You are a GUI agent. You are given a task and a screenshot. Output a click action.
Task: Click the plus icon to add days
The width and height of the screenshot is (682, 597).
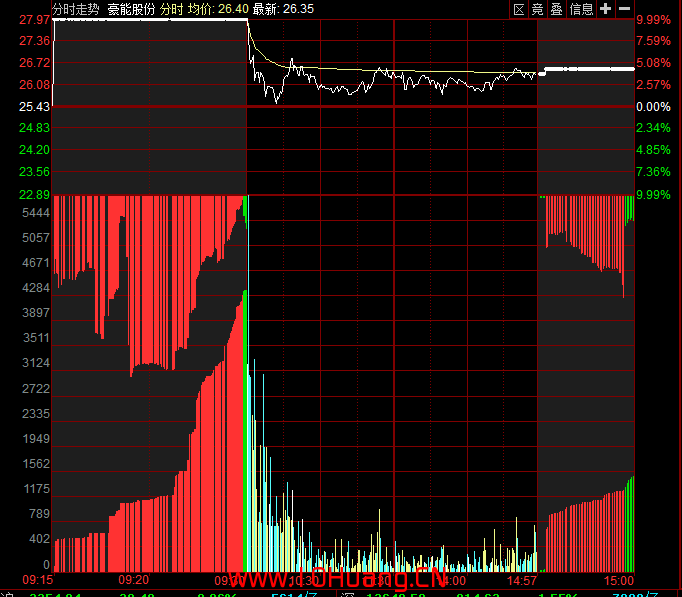[x=605, y=9]
